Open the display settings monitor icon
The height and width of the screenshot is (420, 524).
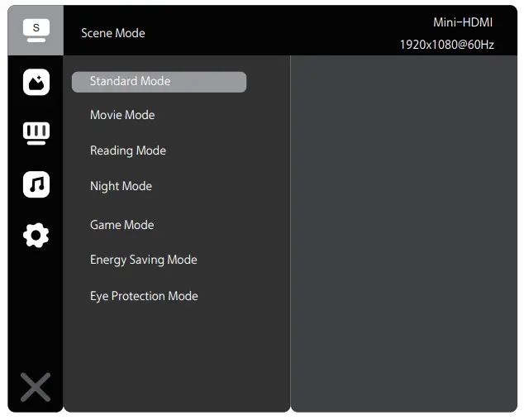tap(36, 132)
